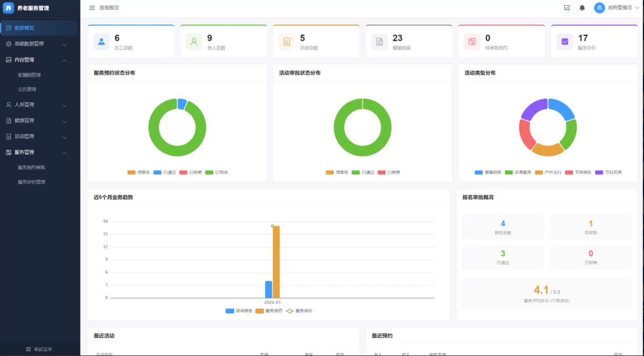Toggle 活动报名 legend in trend chart

pyautogui.click(x=239, y=311)
